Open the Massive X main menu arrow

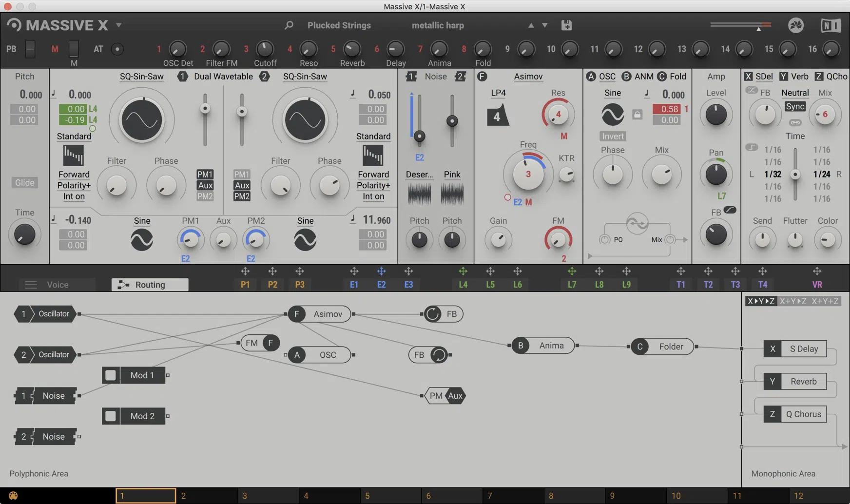pyautogui.click(x=118, y=25)
